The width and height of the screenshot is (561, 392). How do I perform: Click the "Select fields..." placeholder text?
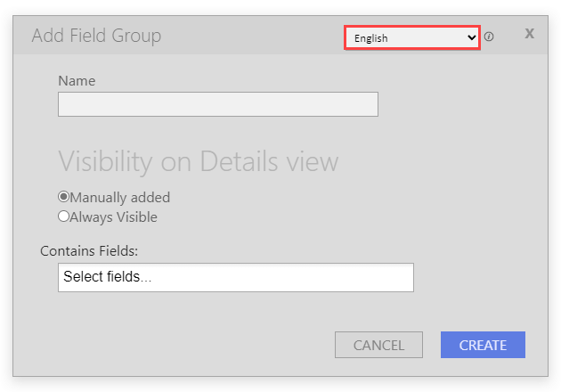click(x=108, y=277)
